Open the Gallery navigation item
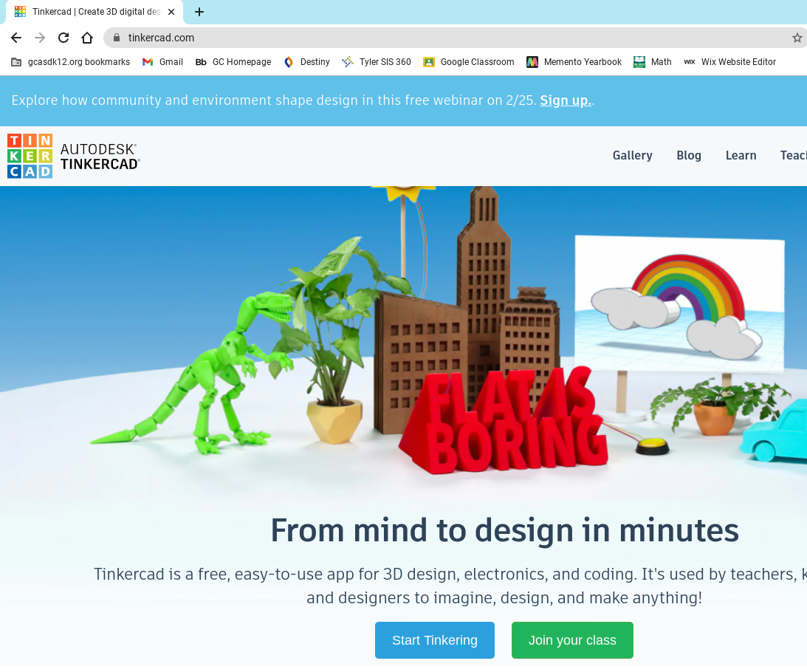Screen dimensions: 807x672 [632, 155]
